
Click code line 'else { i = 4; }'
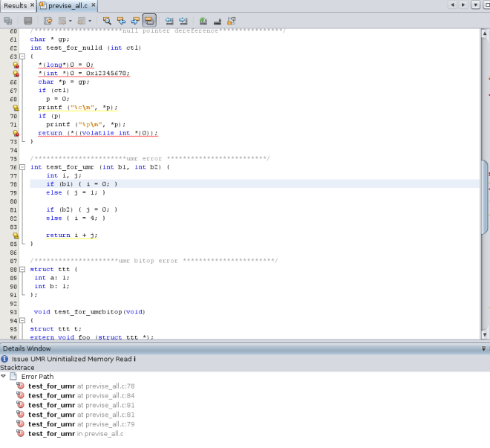76,218
